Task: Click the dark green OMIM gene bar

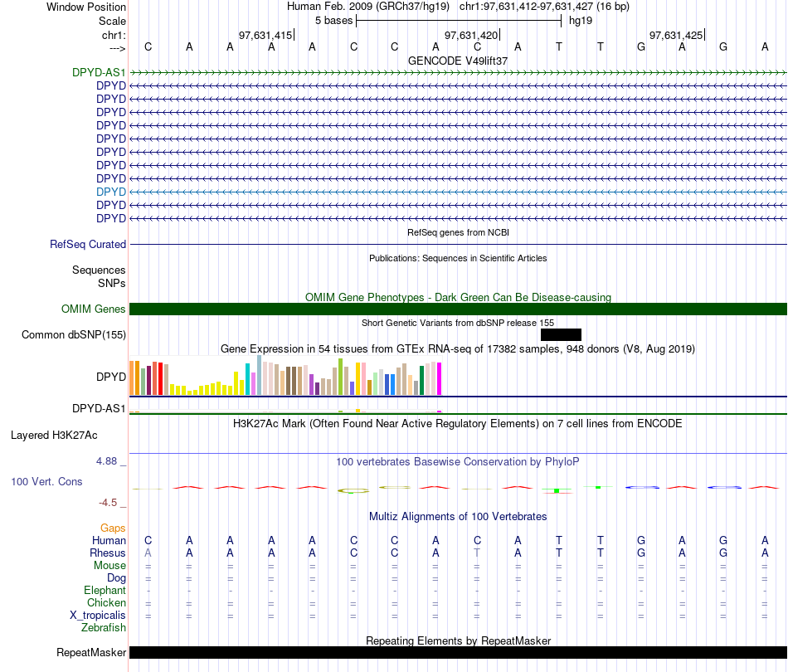Action: (x=458, y=309)
